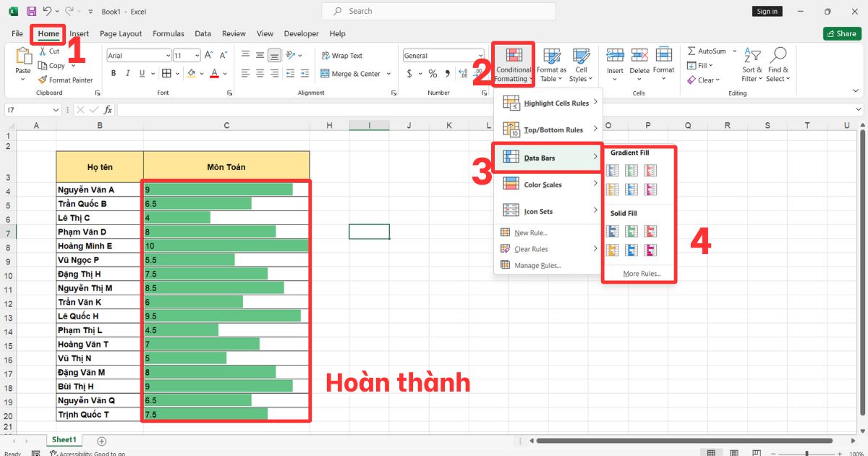Click the Format Painter icon

tap(43, 80)
